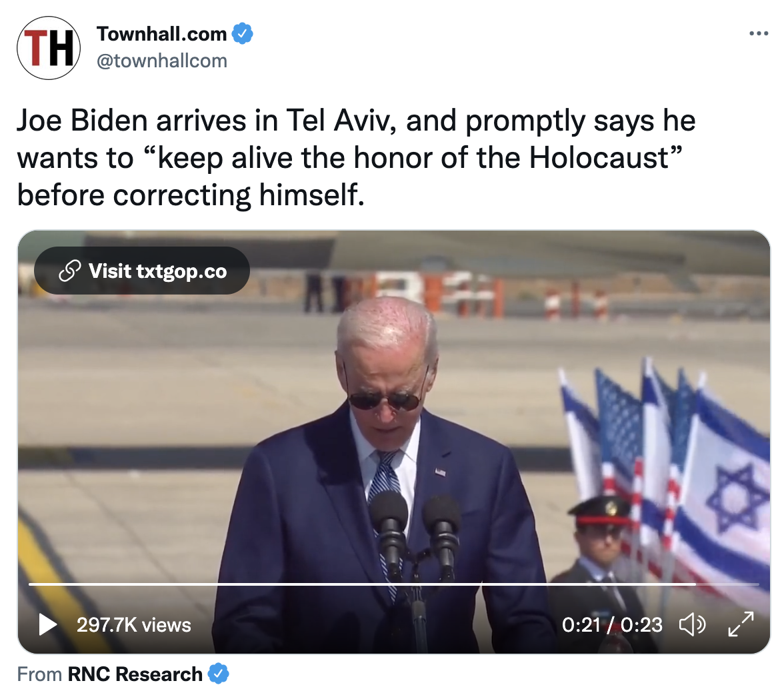Open the @townhallcom handle
Viewport: 784px width, 697px height.
tap(161, 61)
